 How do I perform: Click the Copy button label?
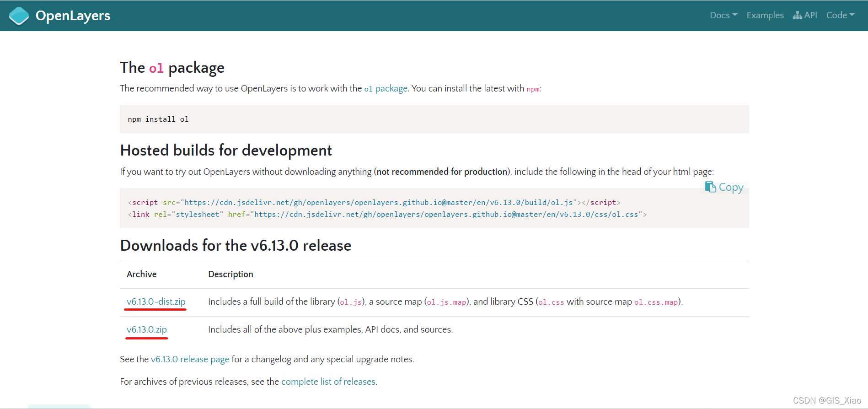coord(731,187)
